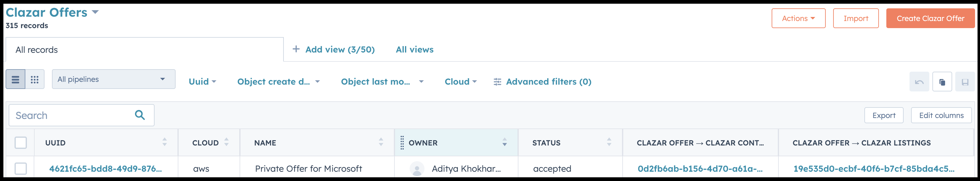Open the Cloud filter dropdown
Viewport: 980px width, 181px height.
point(460,82)
